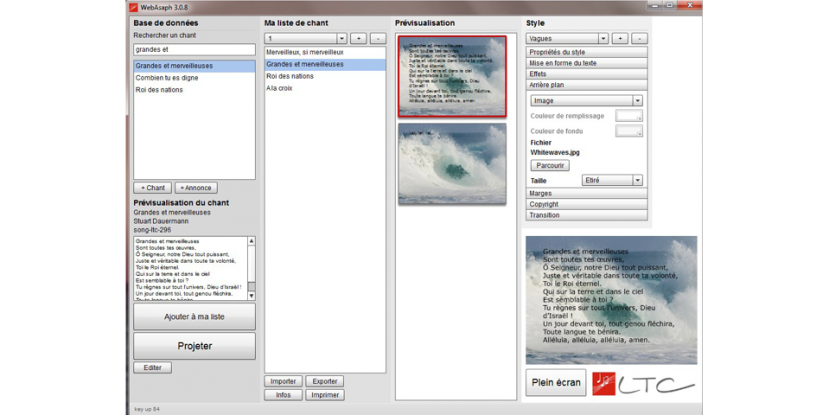Screen dimensions: 829x415
Task: Select the first slide thumbnail with lyrics
Action: pyautogui.click(x=452, y=76)
